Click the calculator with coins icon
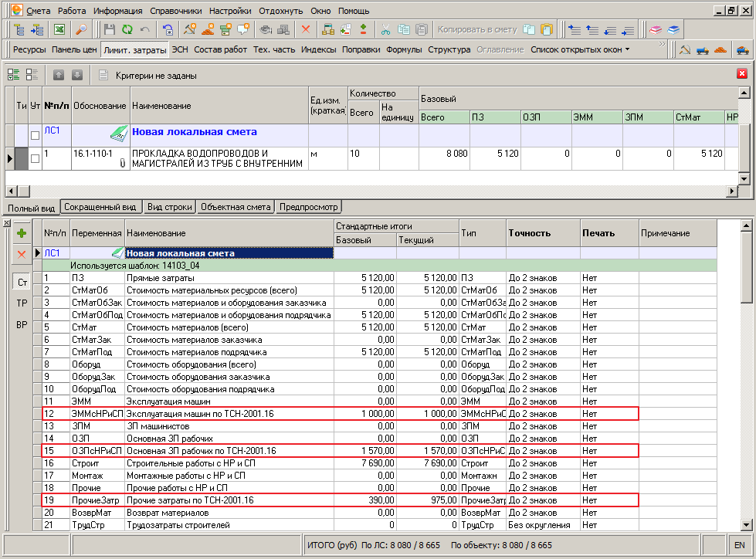Screen dimensions: 756x559 [328, 30]
